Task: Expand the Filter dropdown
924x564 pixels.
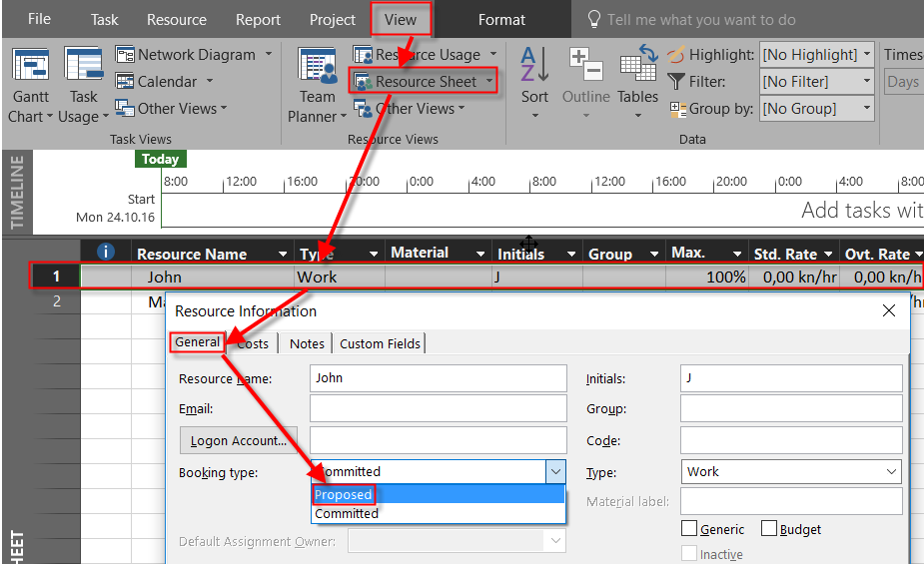Action: 865,82
